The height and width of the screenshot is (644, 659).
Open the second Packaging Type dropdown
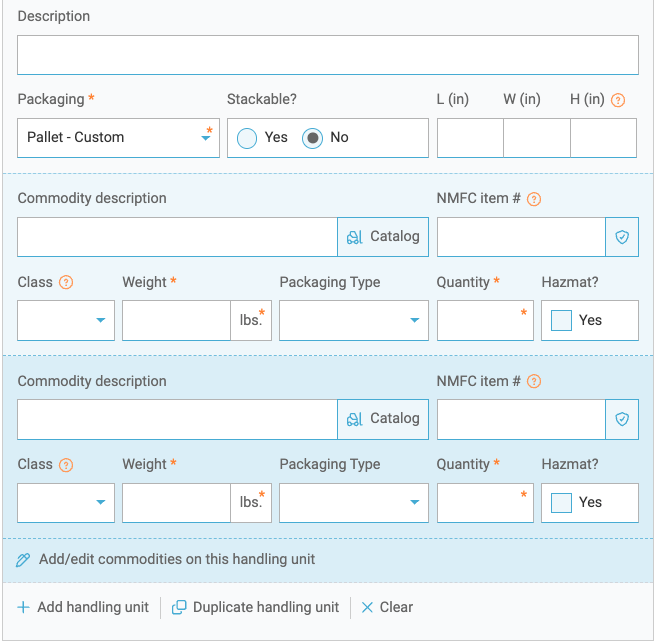(x=354, y=503)
